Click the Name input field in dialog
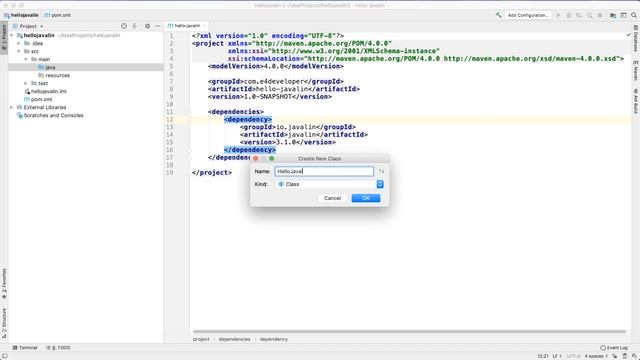This screenshot has width=640, height=360. (x=324, y=171)
